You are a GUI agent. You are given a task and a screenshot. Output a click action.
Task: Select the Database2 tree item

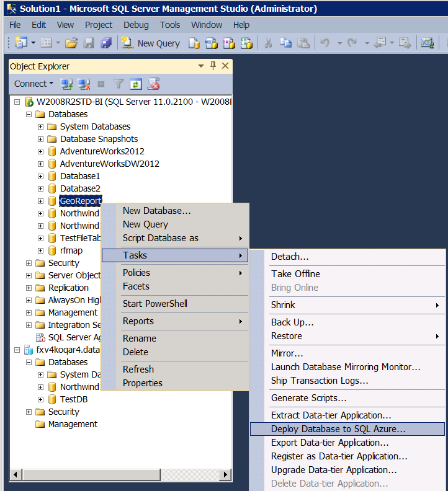[80, 188]
